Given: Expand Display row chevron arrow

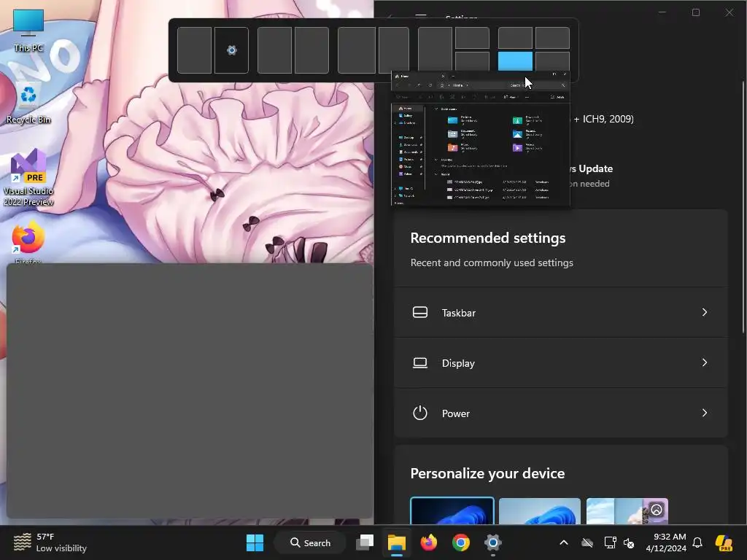Looking at the screenshot, I should click(705, 362).
